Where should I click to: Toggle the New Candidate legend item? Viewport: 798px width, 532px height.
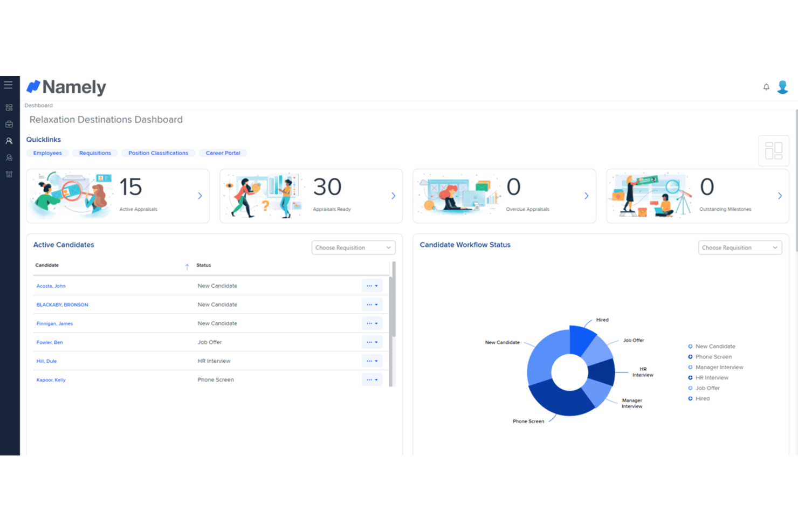point(712,346)
